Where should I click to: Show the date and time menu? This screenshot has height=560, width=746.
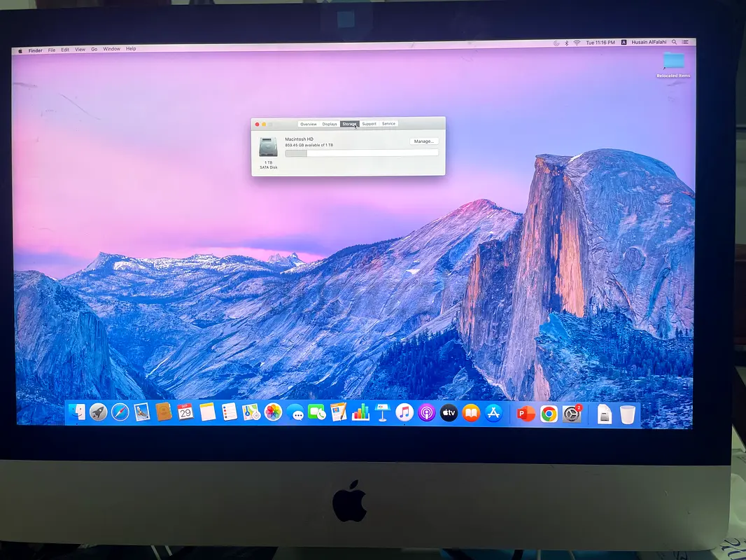tap(600, 43)
